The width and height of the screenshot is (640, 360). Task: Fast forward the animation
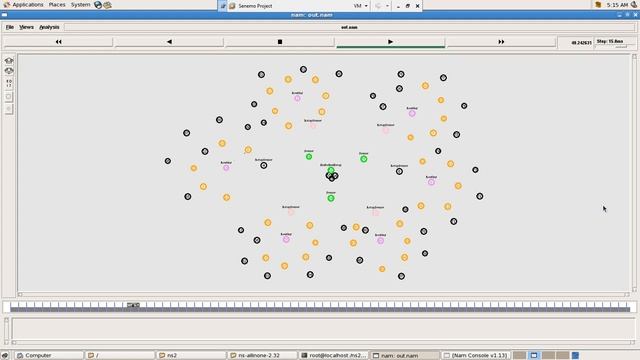coord(501,42)
